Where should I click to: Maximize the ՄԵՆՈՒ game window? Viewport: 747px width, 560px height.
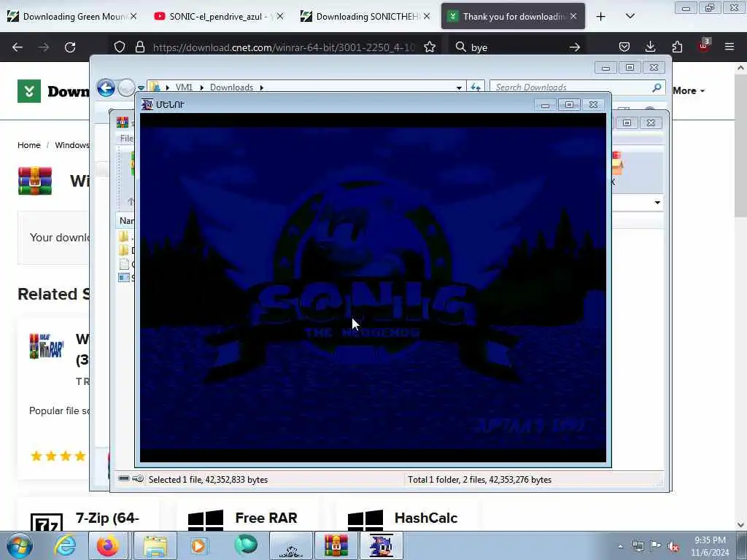pyautogui.click(x=569, y=105)
